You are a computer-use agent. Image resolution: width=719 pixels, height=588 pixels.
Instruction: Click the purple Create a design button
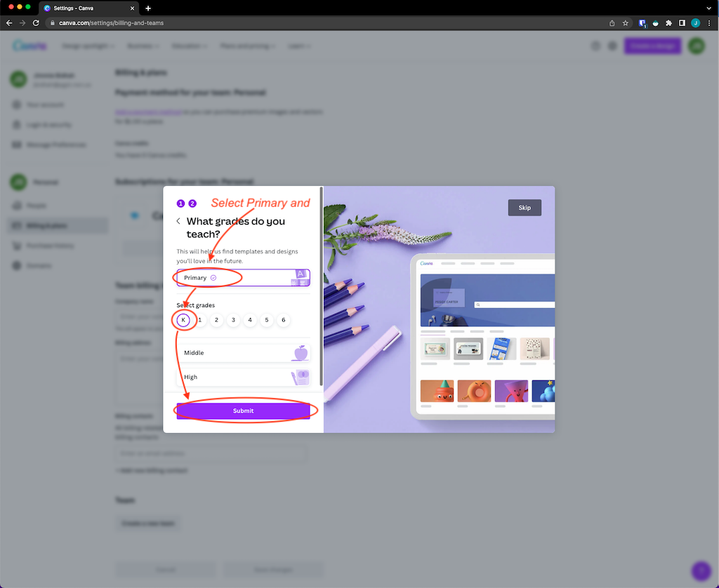point(652,46)
